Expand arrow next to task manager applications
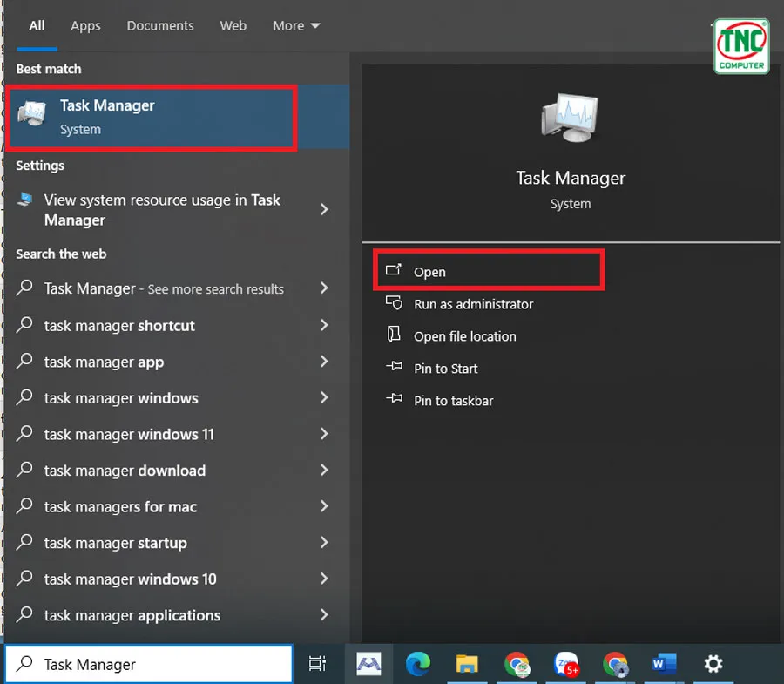The width and height of the screenshot is (784, 684). click(324, 614)
